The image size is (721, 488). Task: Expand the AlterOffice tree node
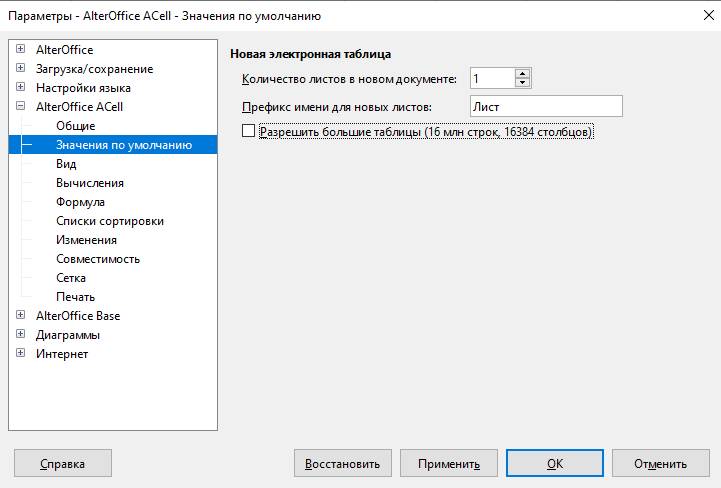pyautogui.click(x=21, y=49)
